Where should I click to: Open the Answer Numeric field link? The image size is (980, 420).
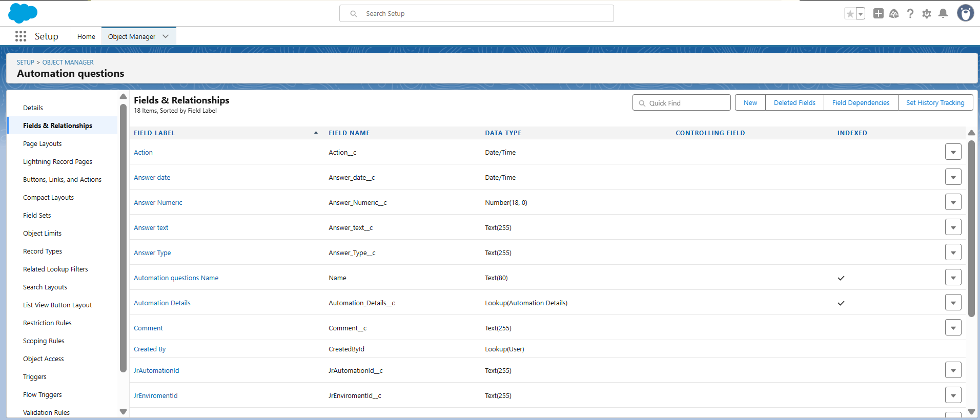(158, 203)
